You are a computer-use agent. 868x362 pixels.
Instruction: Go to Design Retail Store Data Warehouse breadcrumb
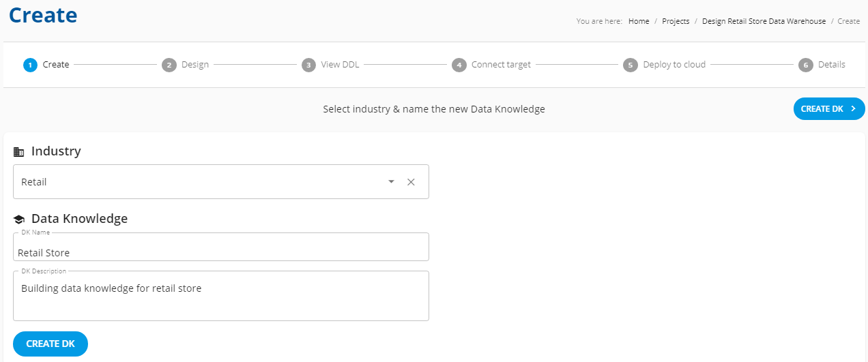click(764, 21)
